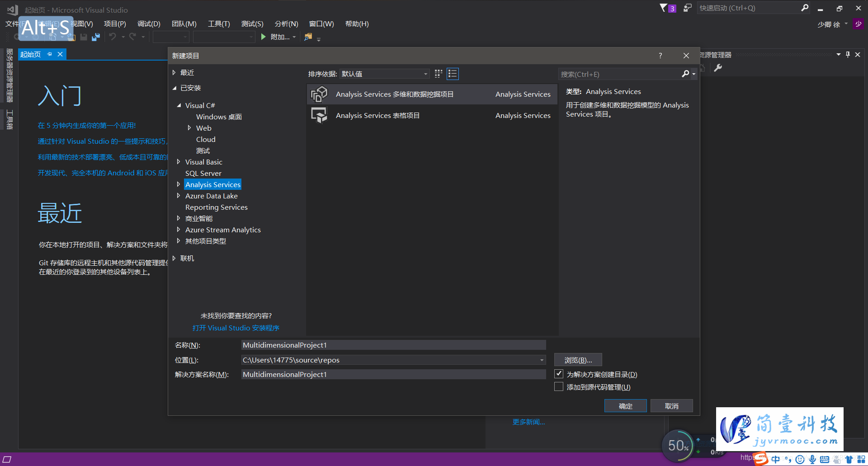Enable add to source control checkbox
Viewport: 868px width, 466px height.
click(559, 386)
